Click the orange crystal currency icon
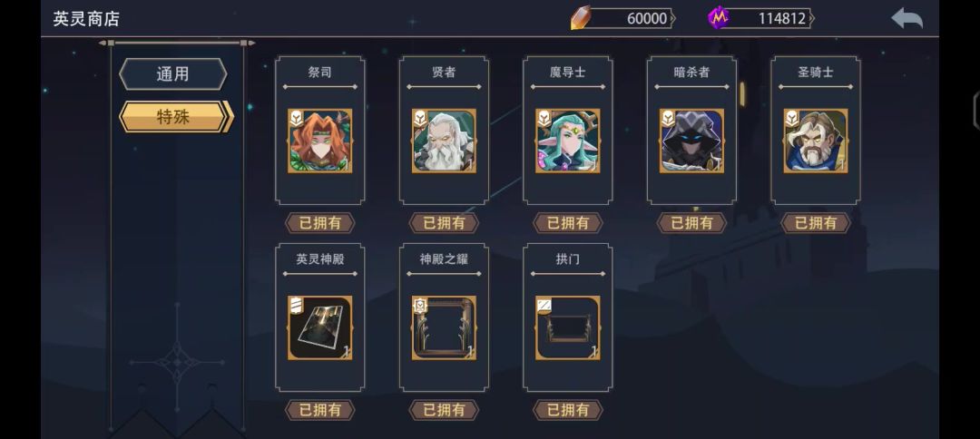980x439 pixels. [579, 18]
